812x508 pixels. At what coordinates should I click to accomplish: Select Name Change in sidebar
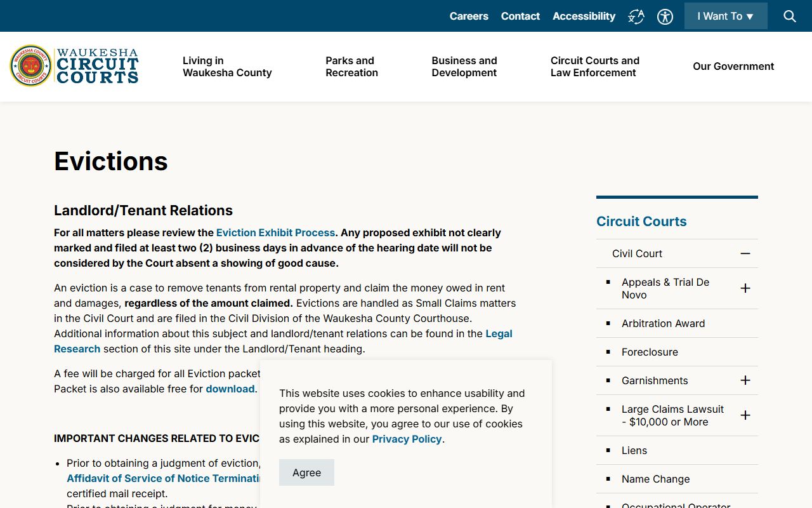[655, 479]
